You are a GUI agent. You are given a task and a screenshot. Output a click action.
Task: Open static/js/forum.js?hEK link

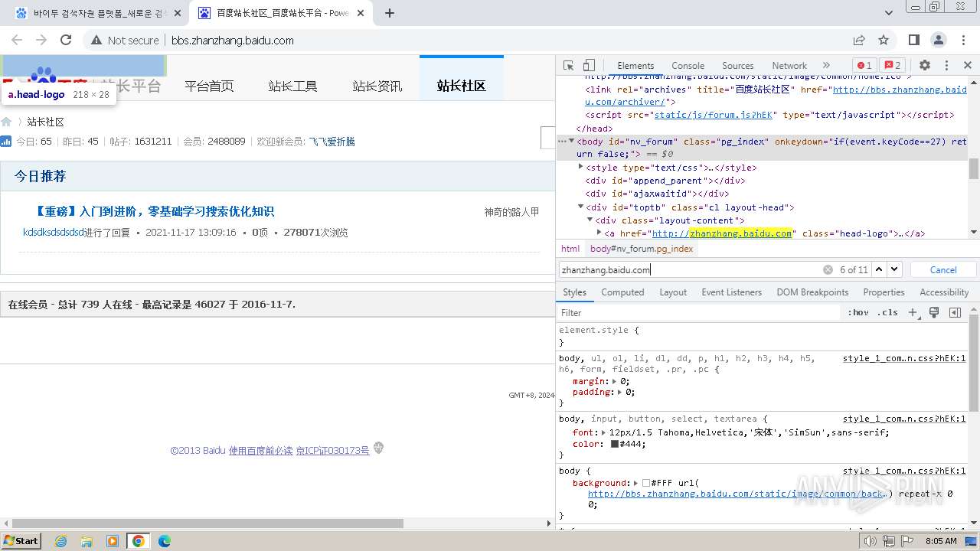tap(714, 115)
